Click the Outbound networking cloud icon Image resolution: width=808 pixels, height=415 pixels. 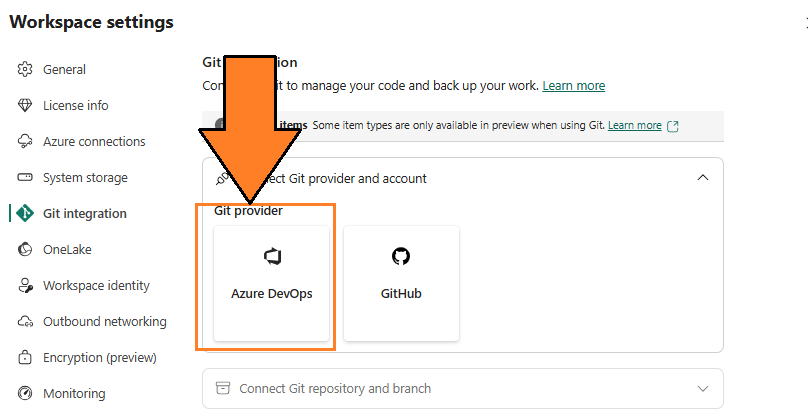pos(26,322)
